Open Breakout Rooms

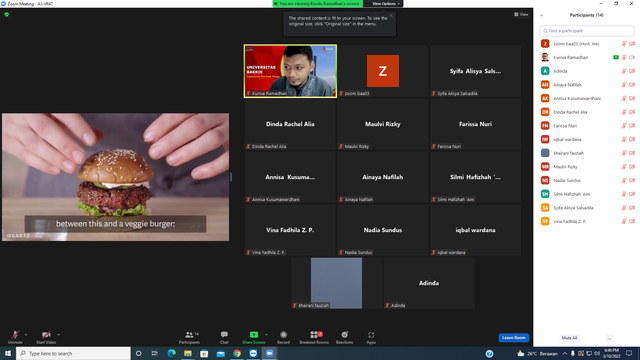point(314,337)
